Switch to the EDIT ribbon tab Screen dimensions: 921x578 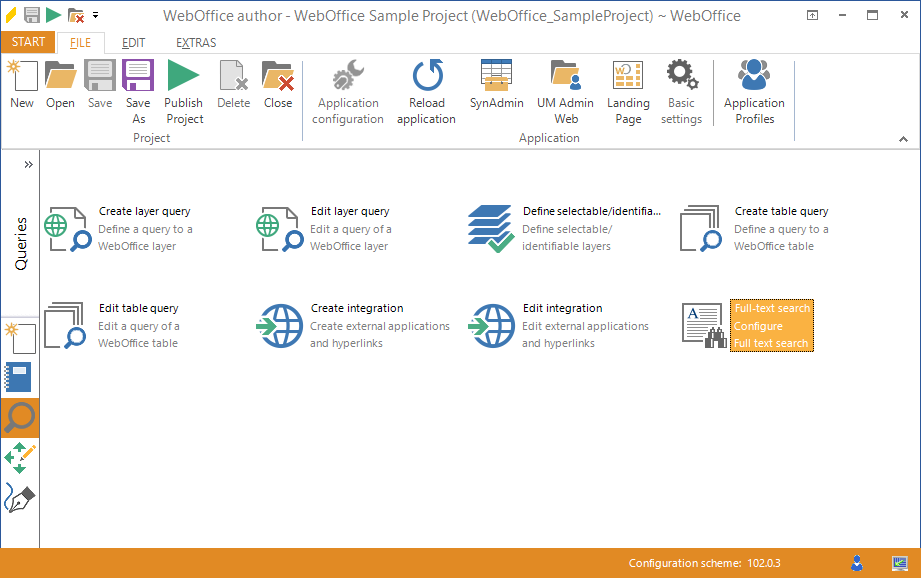click(x=133, y=43)
